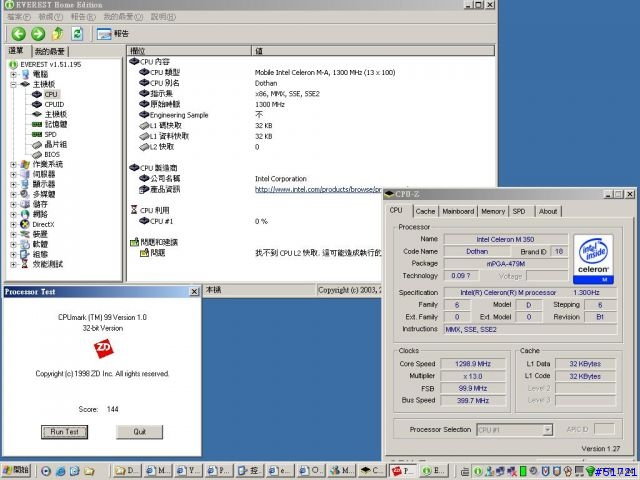Click the CPU-Z taskbar button labeled C...
Image resolution: width=640 pixels, height=480 pixels.
pos(371,471)
